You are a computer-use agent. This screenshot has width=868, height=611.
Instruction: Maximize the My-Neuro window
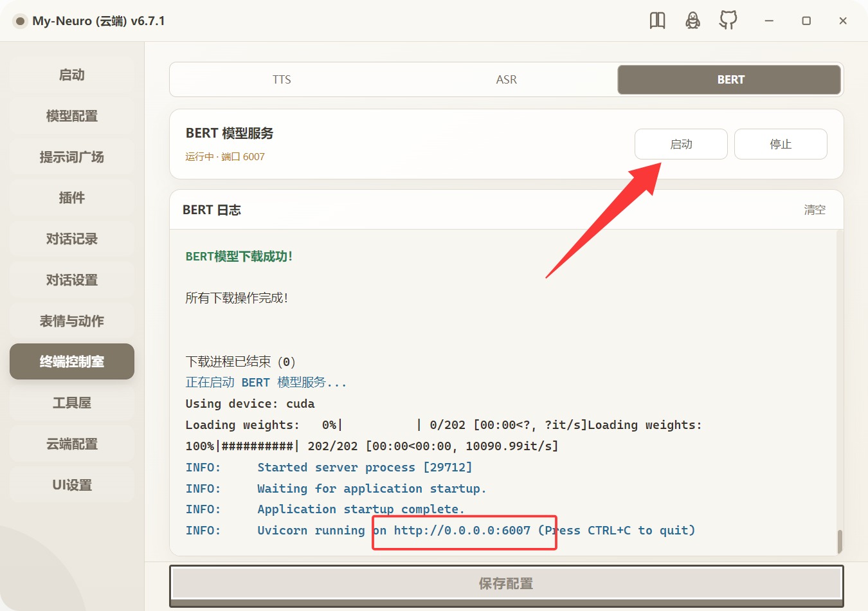(x=806, y=21)
